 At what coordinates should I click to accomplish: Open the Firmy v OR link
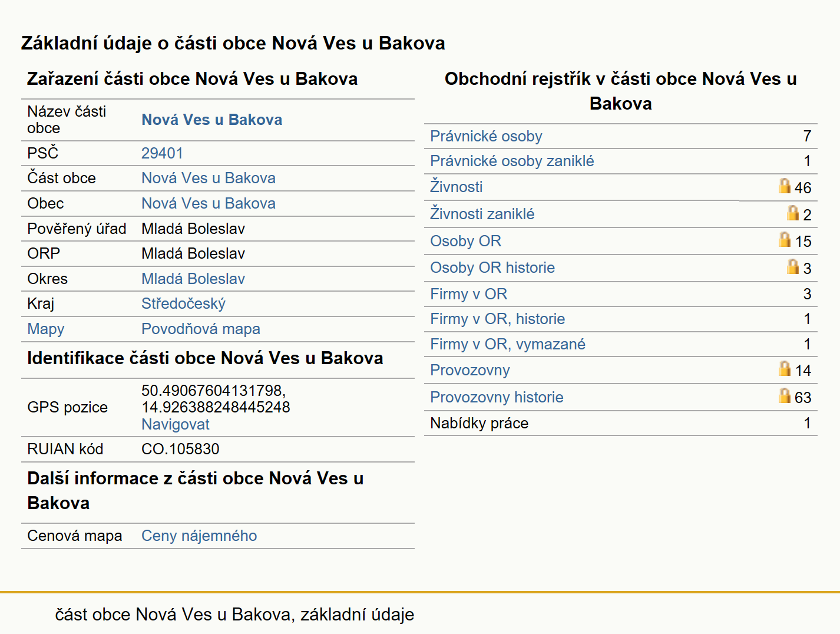[x=468, y=294]
